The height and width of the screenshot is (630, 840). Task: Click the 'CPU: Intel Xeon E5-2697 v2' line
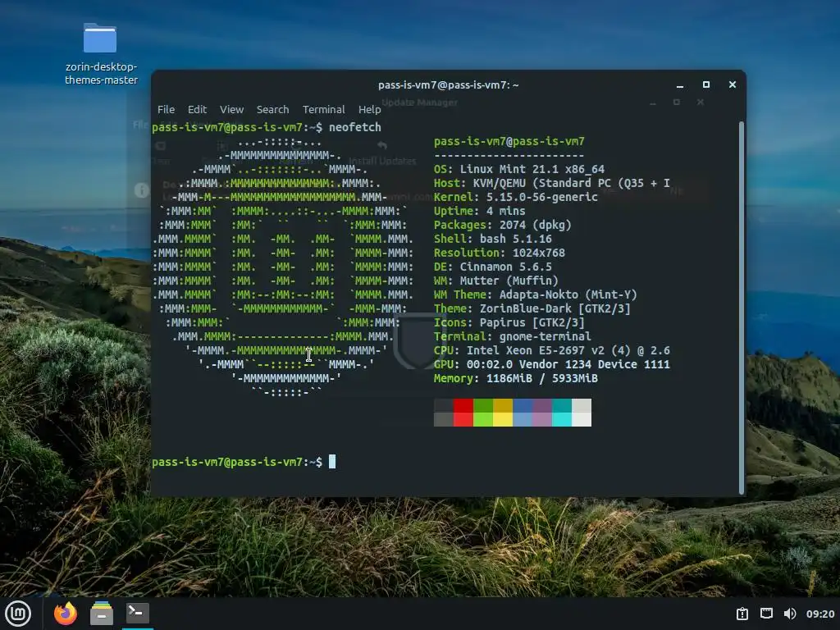(x=552, y=350)
